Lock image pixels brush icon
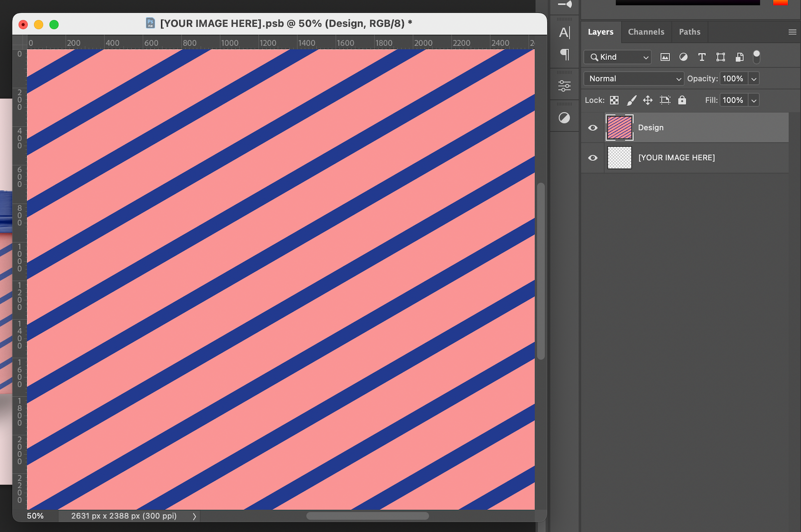The height and width of the screenshot is (532, 801). [x=631, y=100]
